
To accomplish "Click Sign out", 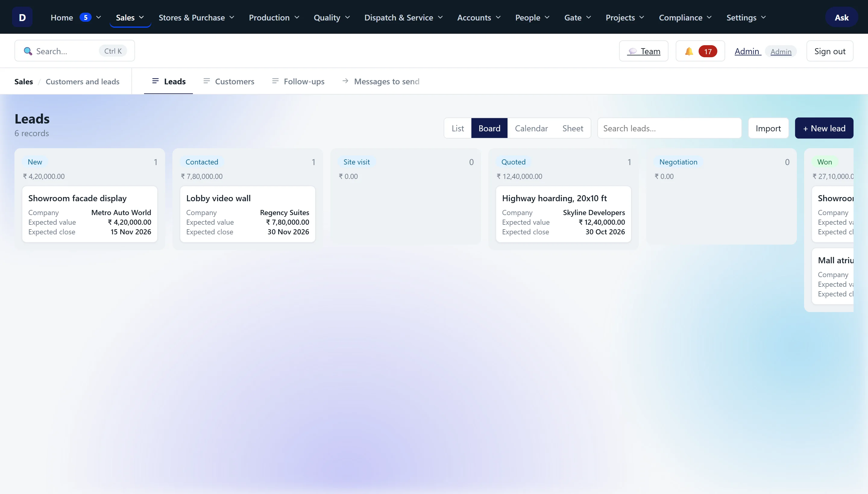I will [x=830, y=51].
